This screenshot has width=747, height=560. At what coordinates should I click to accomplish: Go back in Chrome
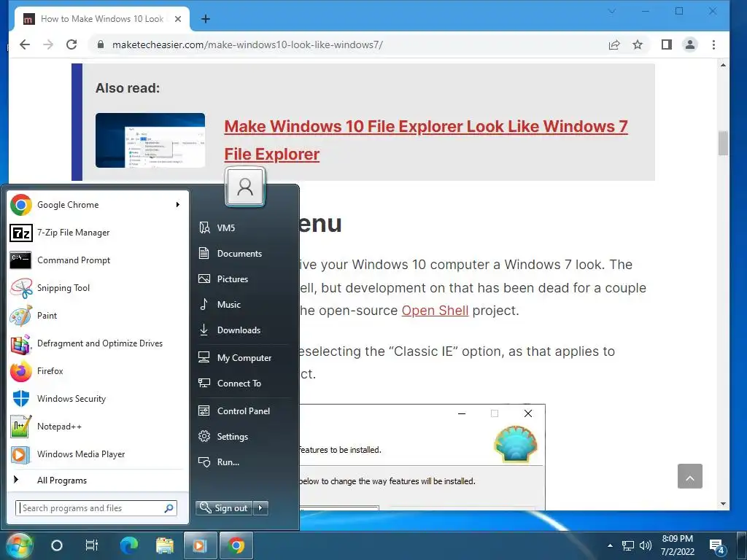click(25, 44)
